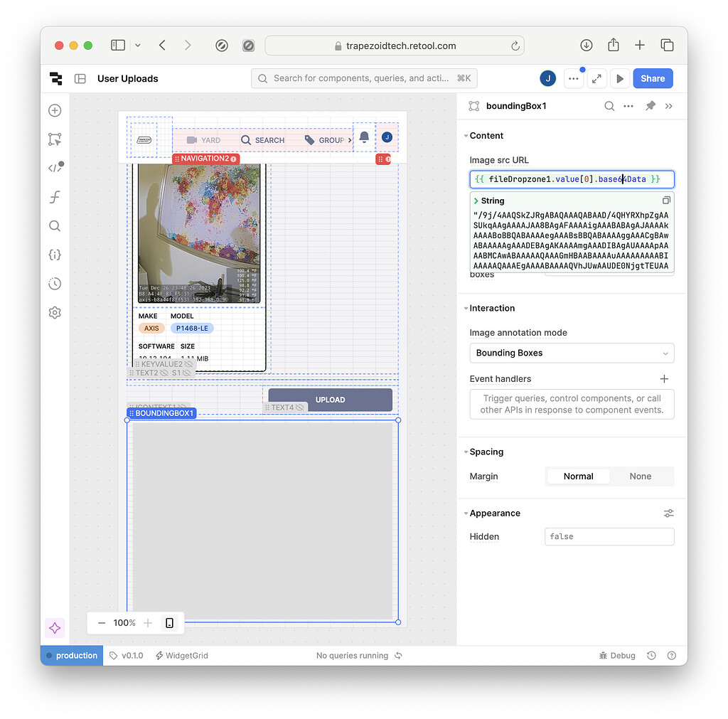Set Margin to Normal

(578, 476)
